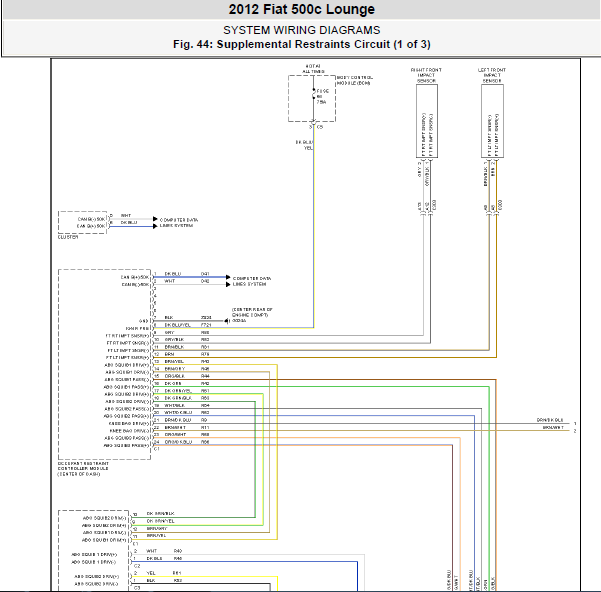Click the 'DK BLU/YEL' wire label at pin 8
Image resolution: width=601 pixels, height=592 pixels.
tap(177, 325)
